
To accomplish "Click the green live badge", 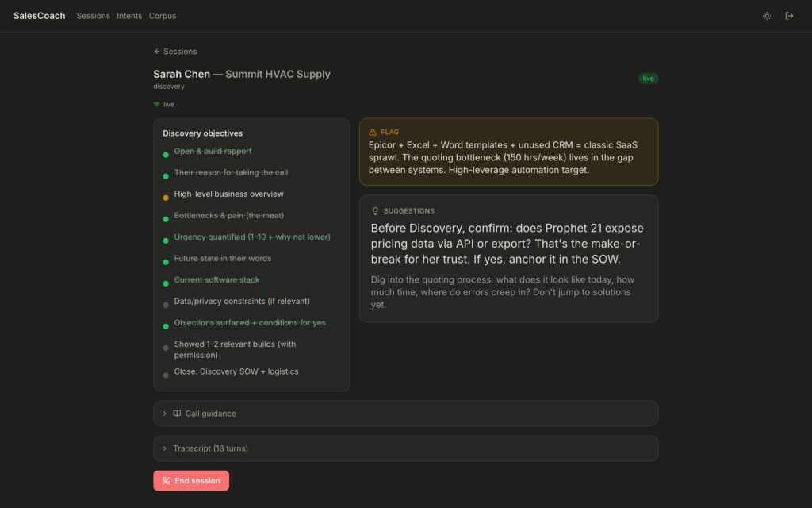I will (648, 79).
